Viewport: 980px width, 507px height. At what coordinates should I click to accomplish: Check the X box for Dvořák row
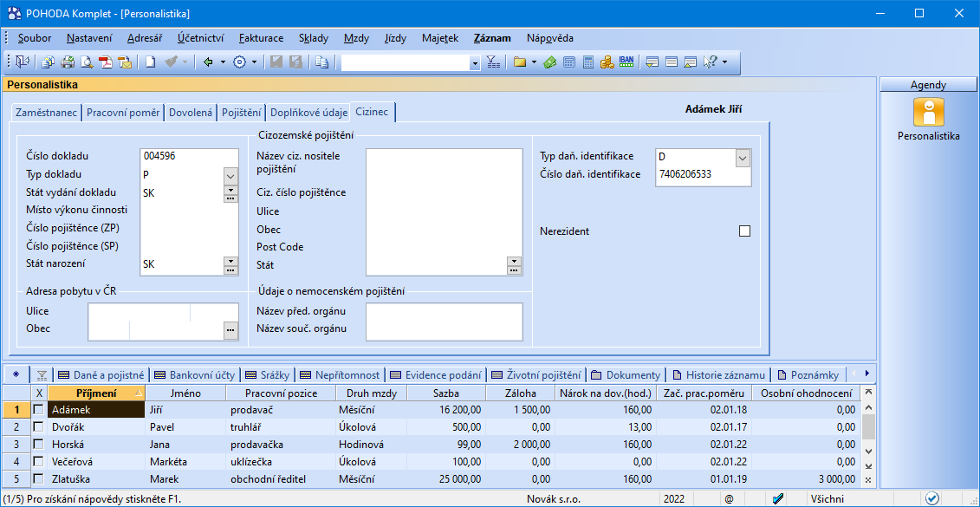pyautogui.click(x=38, y=427)
